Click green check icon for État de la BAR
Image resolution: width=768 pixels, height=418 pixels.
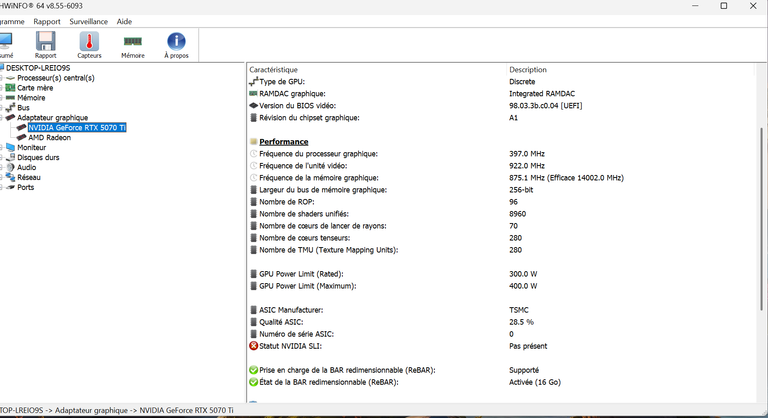pyautogui.click(x=253, y=382)
